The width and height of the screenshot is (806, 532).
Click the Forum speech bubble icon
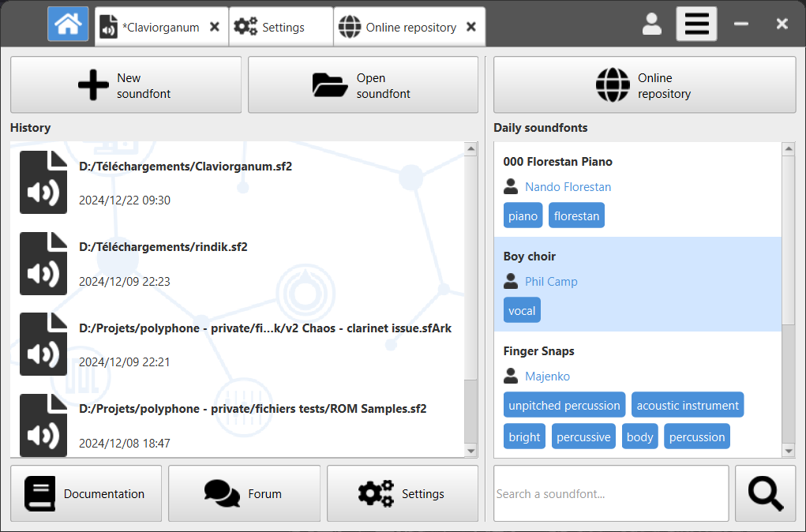pos(221,493)
